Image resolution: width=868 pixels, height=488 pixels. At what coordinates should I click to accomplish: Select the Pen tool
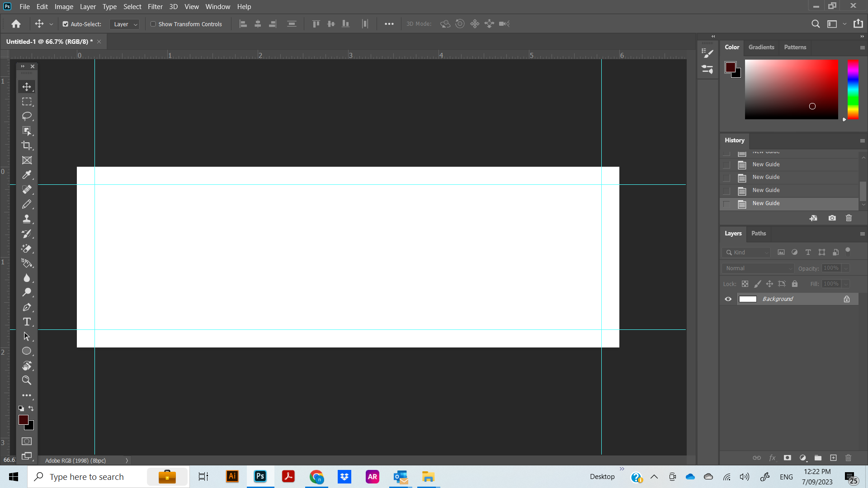point(27,307)
